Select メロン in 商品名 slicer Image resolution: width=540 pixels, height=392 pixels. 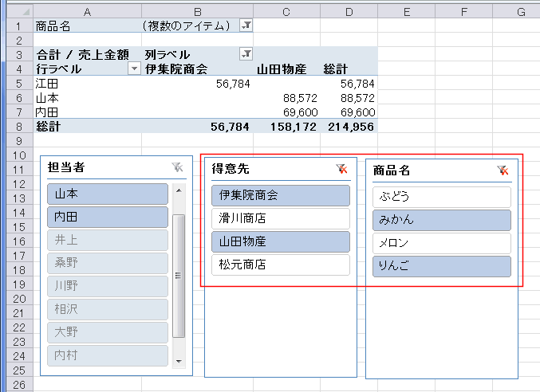click(442, 243)
